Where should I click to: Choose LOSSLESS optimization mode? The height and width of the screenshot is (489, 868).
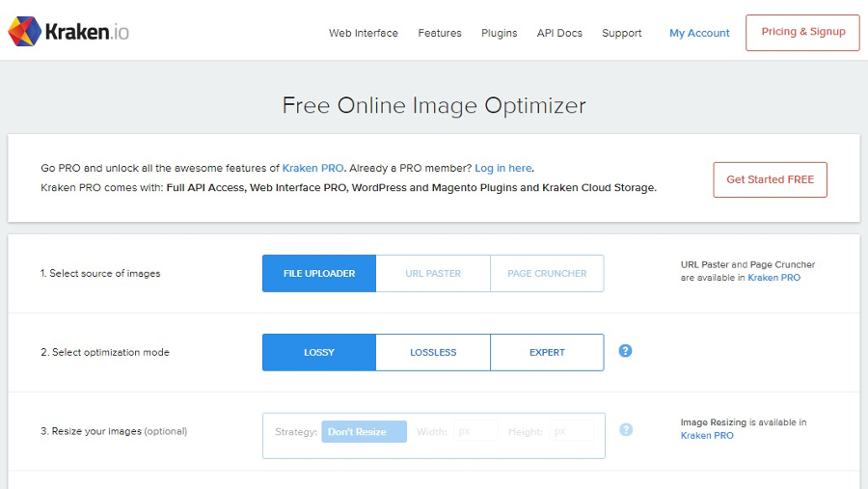pyautogui.click(x=433, y=352)
